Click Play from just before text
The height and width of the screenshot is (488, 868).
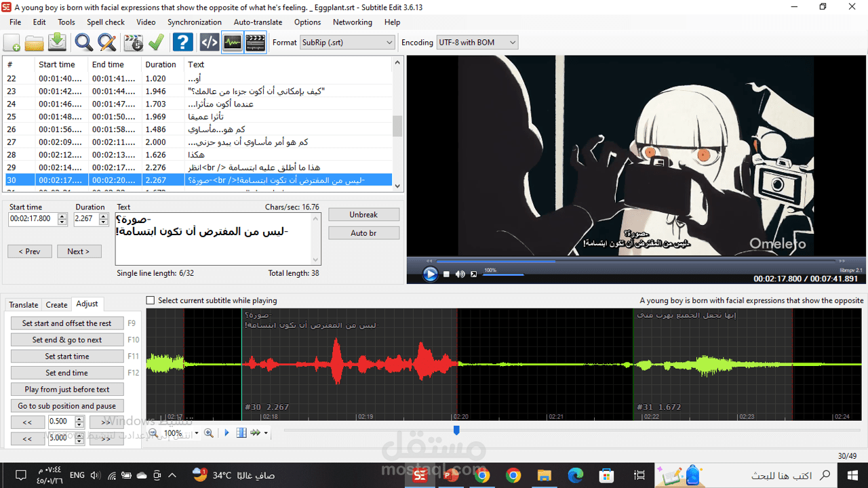(66, 389)
